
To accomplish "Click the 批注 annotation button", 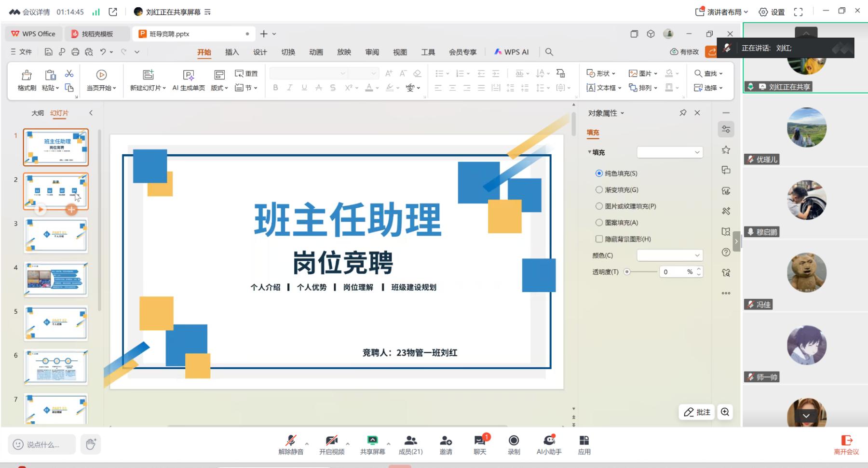I will [x=697, y=412].
